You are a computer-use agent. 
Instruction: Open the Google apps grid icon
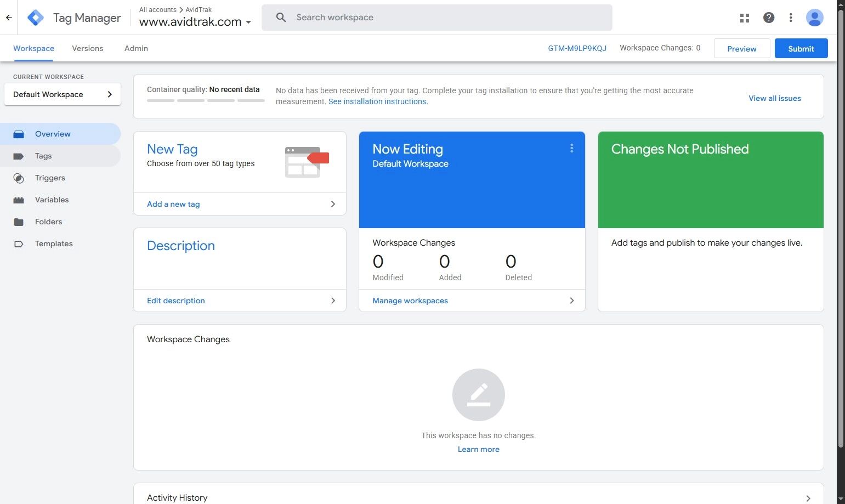point(744,18)
